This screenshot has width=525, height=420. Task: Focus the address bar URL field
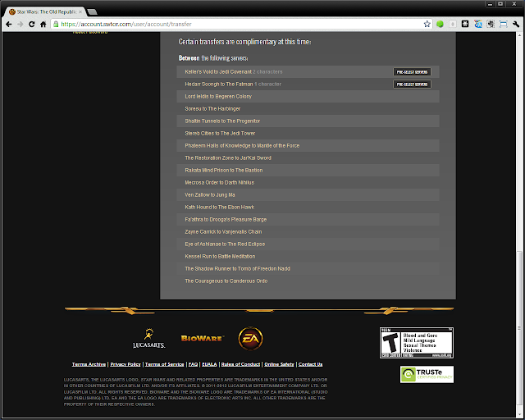(x=241, y=24)
